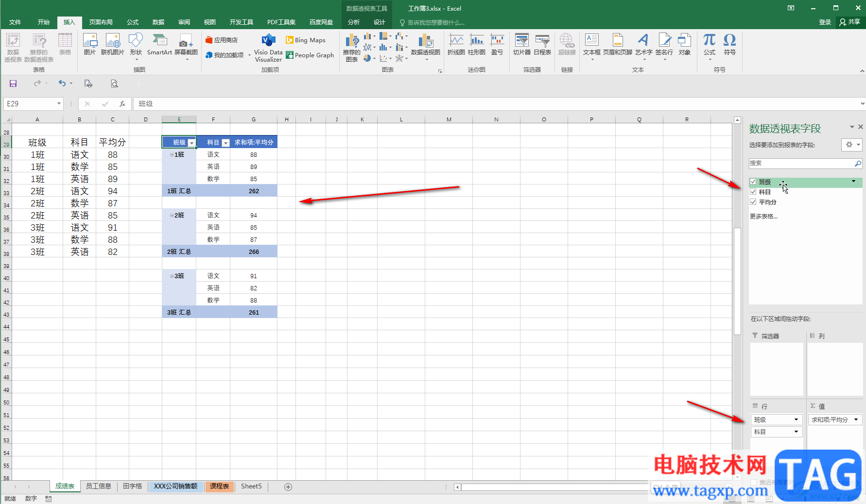Viewport: 866px width, 504px height.
Task: Switch to the 员工信息 sheet
Action: pos(99,486)
